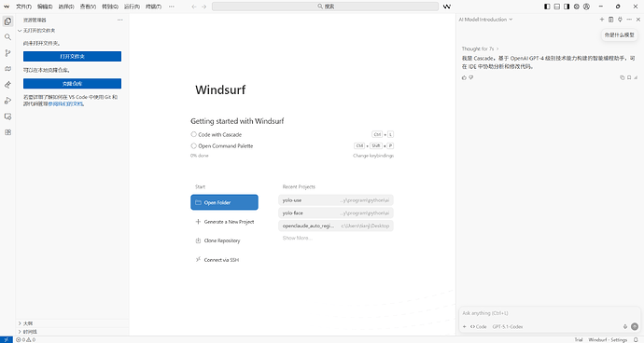Click the remote window indicator in status bar
Image resolution: width=644 pixels, height=343 pixels.
pyautogui.click(x=7, y=339)
